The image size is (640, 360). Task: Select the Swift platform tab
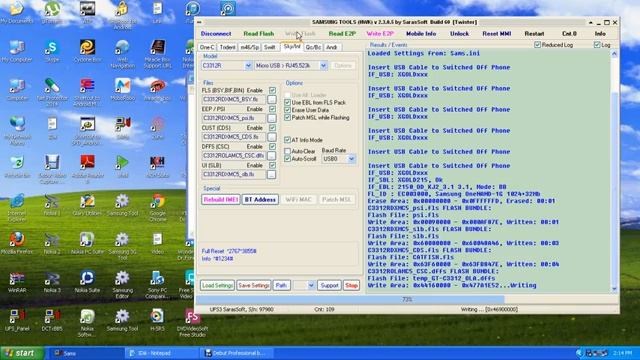coord(270,47)
